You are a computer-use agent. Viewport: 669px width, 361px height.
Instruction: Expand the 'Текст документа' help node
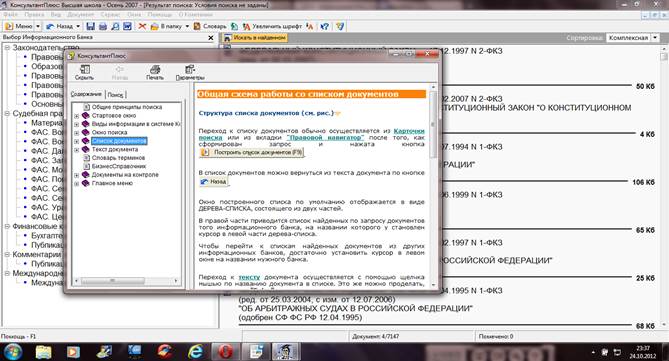pos(77,150)
